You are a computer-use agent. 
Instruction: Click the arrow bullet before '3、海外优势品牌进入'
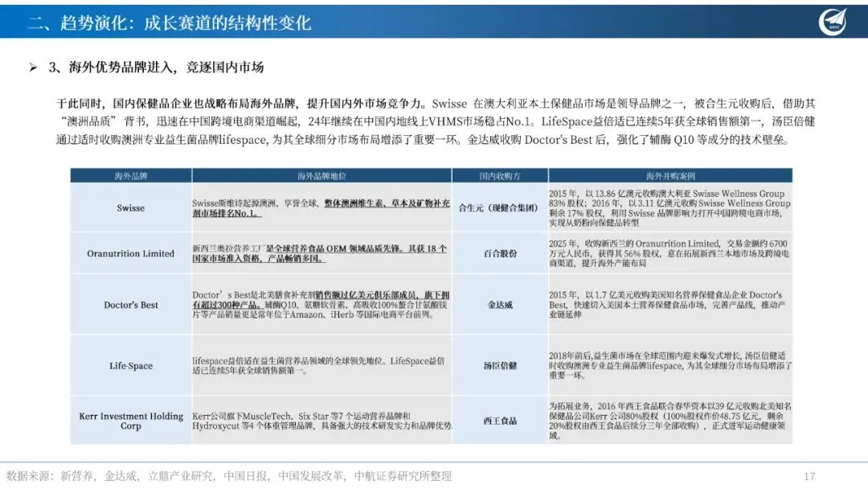33,68
